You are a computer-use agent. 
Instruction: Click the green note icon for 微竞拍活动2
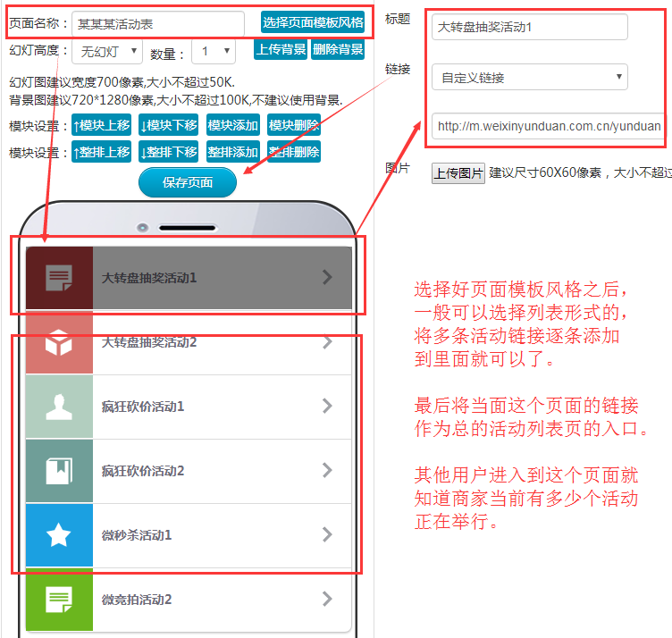(59, 599)
